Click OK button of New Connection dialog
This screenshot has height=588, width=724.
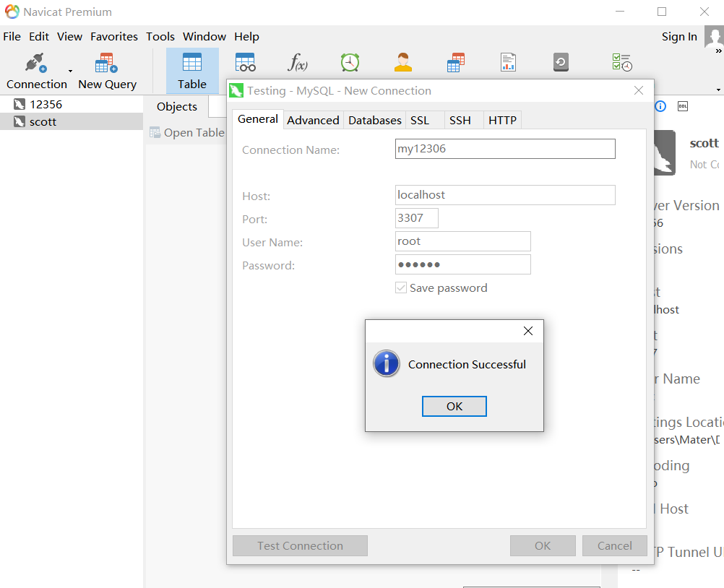tap(543, 546)
